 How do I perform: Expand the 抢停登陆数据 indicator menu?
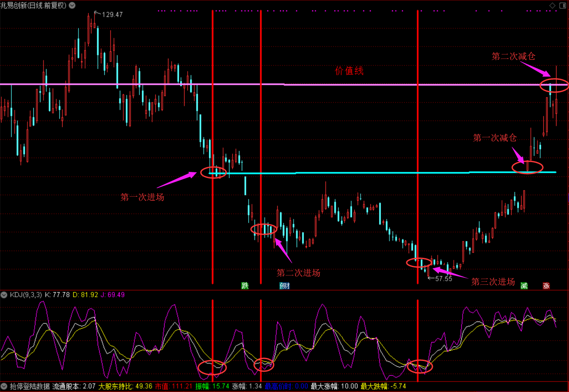click(x=4, y=386)
